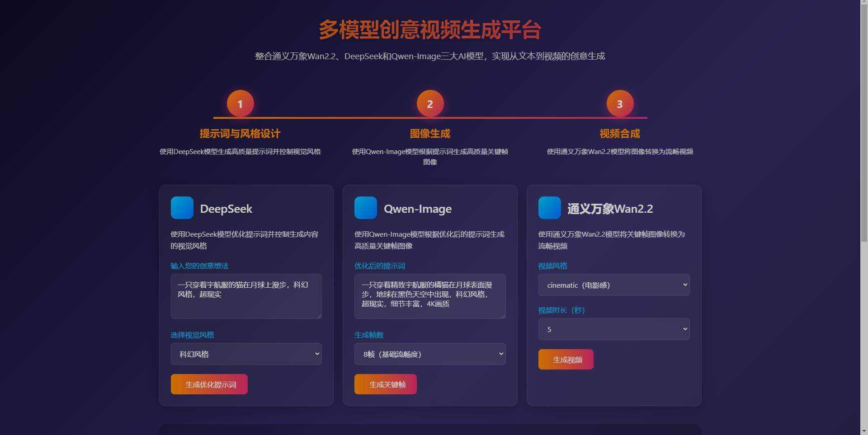Focus the 优化后的提示词 text area
Image resolution: width=868 pixels, height=435 pixels.
tap(430, 296)
